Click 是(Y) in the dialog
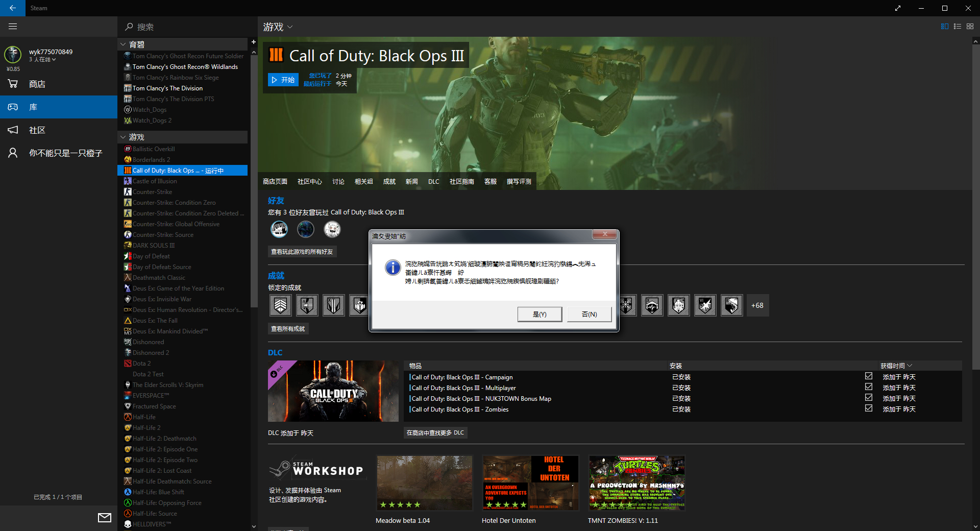Screen dimensions: 980x531 coord(540,315)
